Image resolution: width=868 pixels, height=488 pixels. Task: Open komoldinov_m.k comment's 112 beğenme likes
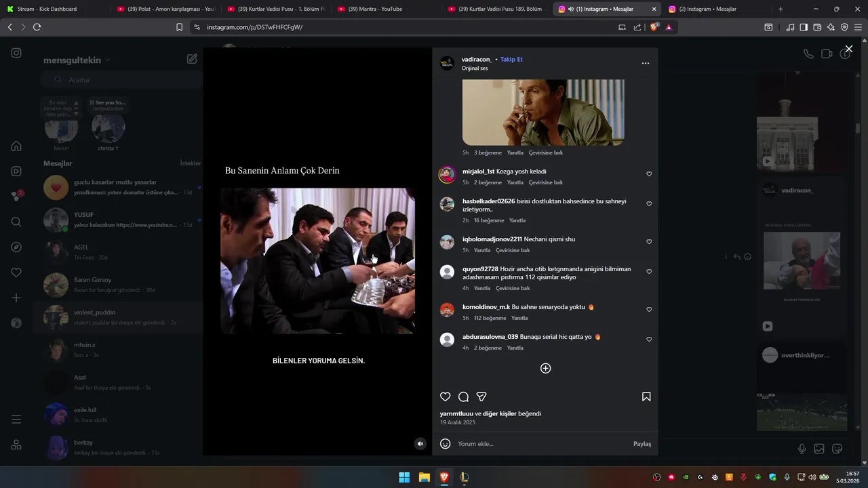(490, 318)
